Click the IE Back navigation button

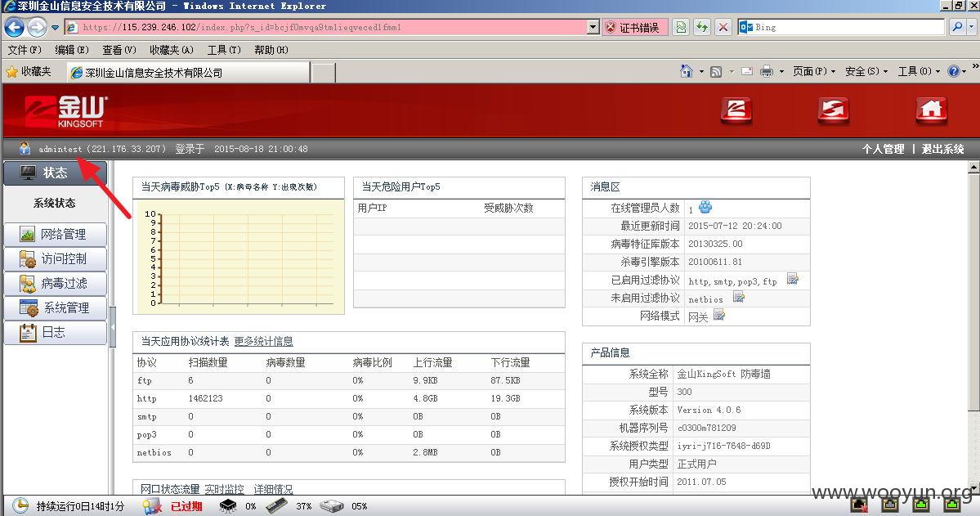coord(14,28)
